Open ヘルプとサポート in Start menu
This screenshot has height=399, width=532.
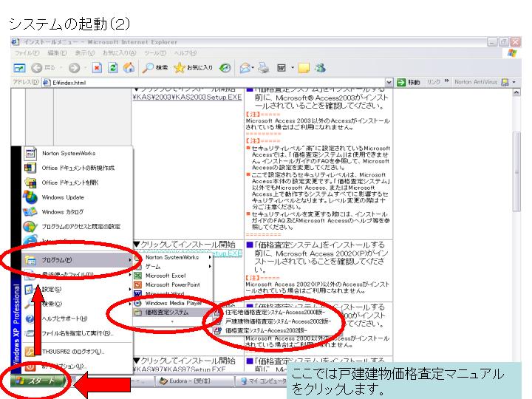(78, 318)
